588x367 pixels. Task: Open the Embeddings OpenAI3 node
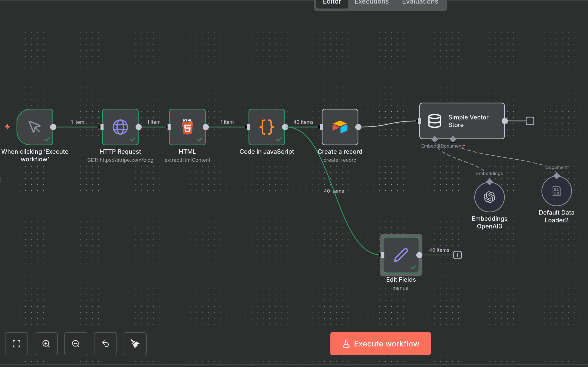click(489, 197)
